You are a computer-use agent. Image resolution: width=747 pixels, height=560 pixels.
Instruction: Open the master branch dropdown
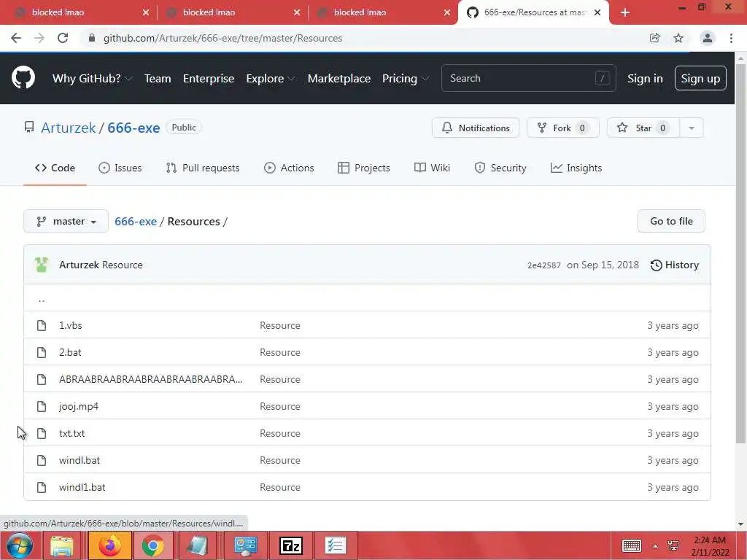[x=66, y=221]
